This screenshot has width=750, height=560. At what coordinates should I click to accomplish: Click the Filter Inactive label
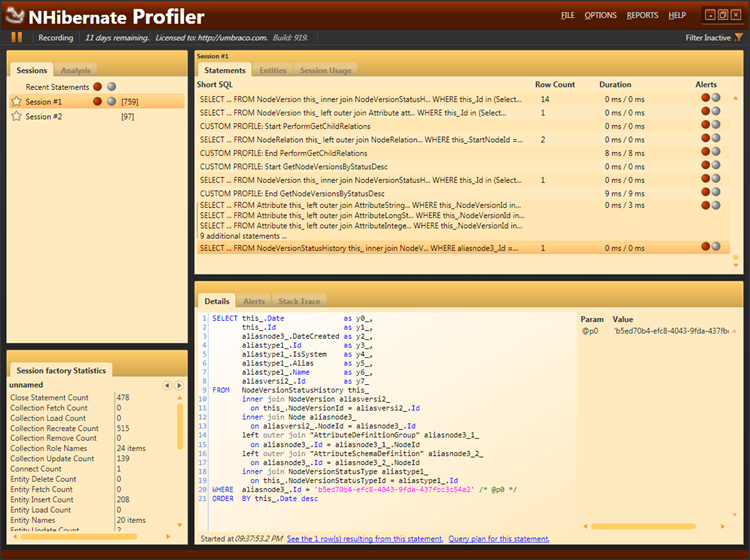click(708, 37)
